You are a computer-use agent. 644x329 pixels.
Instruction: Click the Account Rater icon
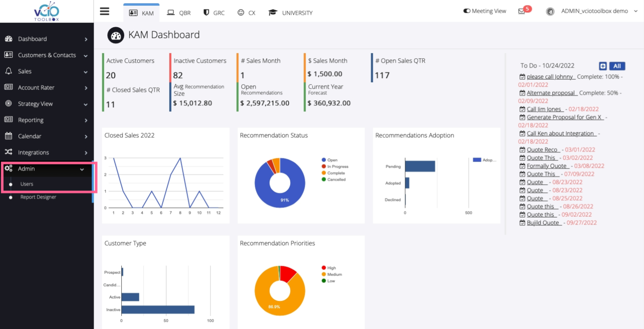click(x=8, y=87)
